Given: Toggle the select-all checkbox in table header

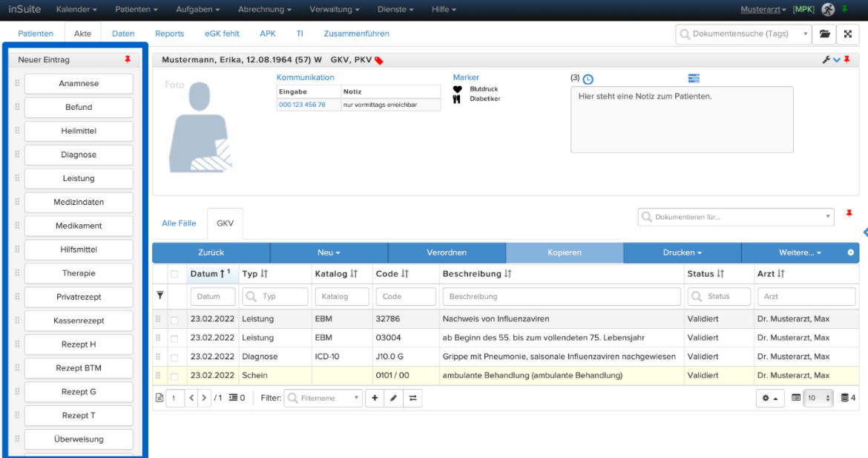Looking at the screenshot, I should (174, 274).
